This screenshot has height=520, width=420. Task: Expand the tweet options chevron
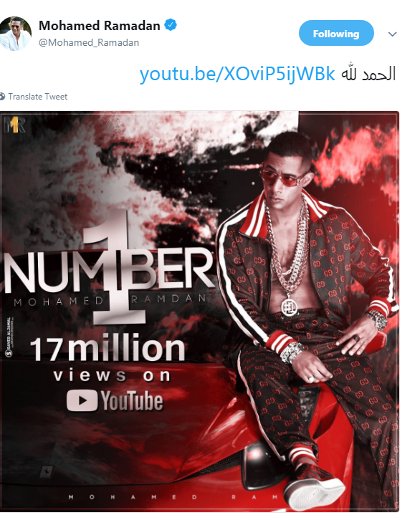point(392,34)
